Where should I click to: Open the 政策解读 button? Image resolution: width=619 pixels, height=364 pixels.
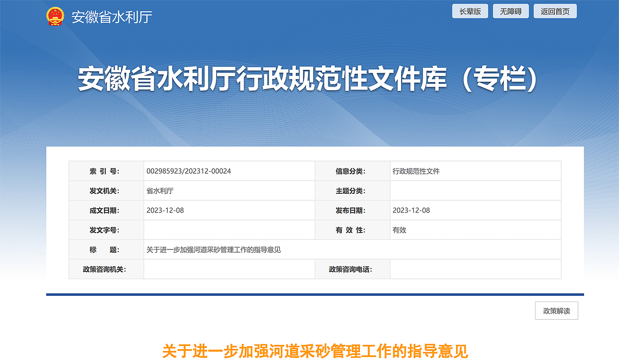point(557,311)
